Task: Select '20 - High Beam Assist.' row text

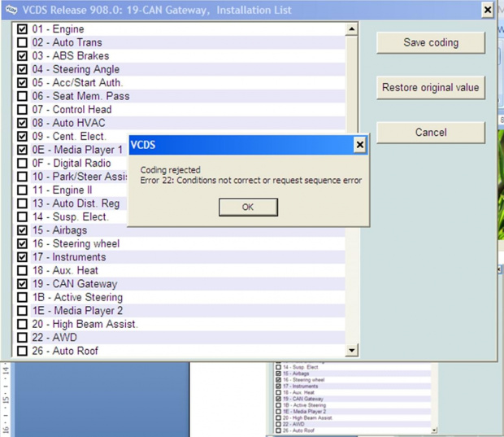Action: click(85, 324)
